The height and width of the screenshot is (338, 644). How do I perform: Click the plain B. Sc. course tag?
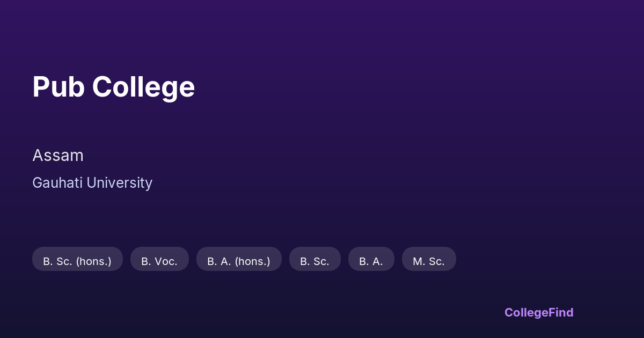tap(314, 261)
